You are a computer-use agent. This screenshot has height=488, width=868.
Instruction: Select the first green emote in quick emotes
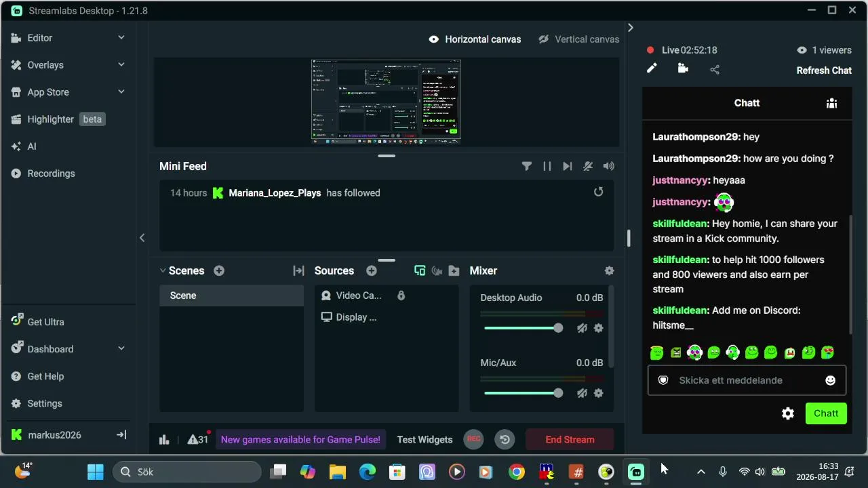656,352
